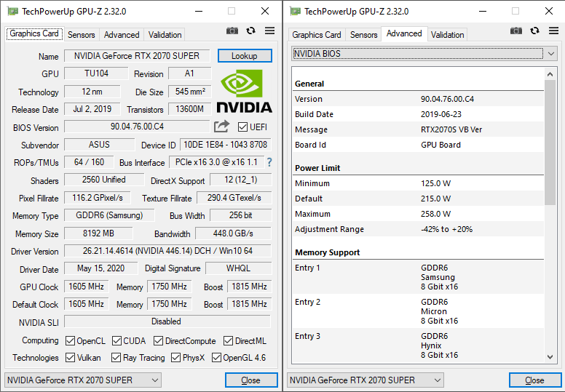Click the vertical scrollbar thumb in Advanced panel
The height and width of the screenshot is (392, 565).
pyautogui.click(x=550, y=143)
